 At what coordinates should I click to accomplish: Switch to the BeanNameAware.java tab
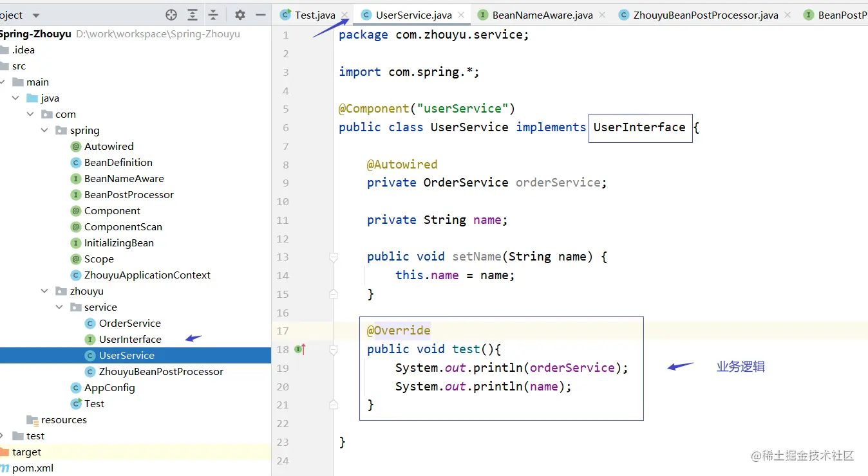[542, 15]
